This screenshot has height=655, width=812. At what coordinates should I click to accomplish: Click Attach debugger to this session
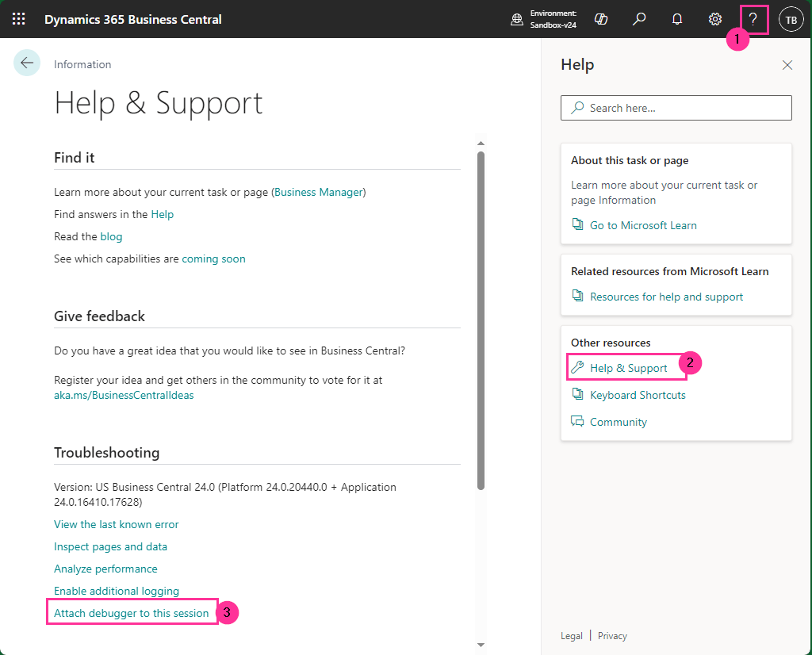(134, 611)
